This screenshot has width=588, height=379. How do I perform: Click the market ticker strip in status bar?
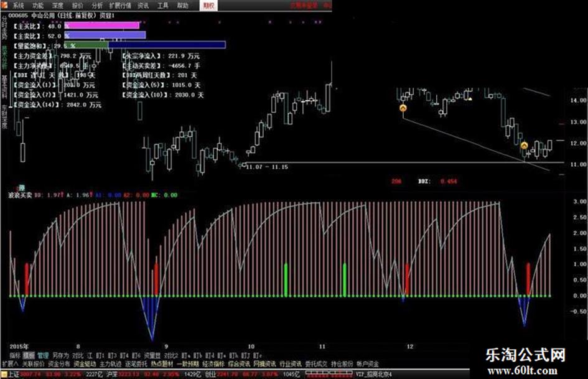[x=329, y=374]
